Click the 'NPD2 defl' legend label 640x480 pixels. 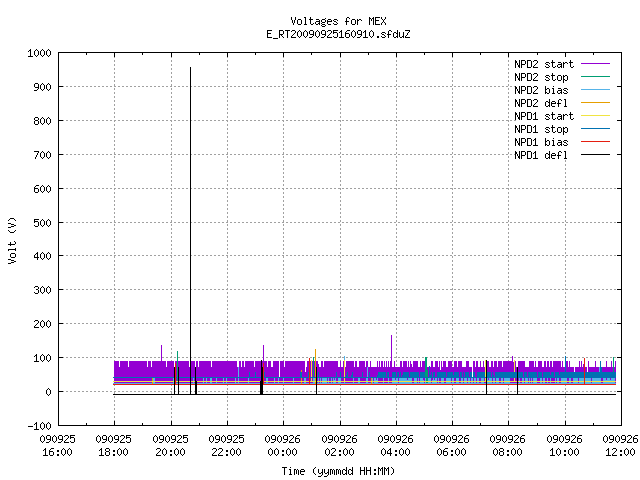click(541, 103)
